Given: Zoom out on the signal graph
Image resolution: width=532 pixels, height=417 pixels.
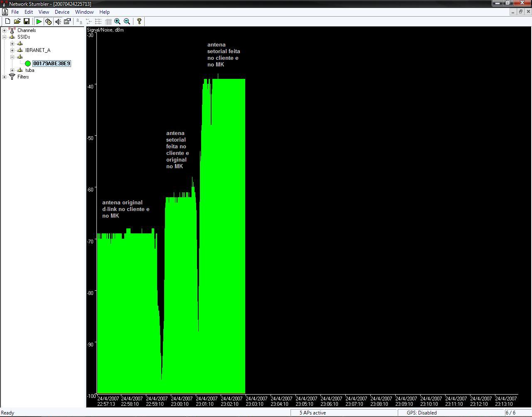Looking at the screenshot, I should pyautogui.click(x=127, y=21).
